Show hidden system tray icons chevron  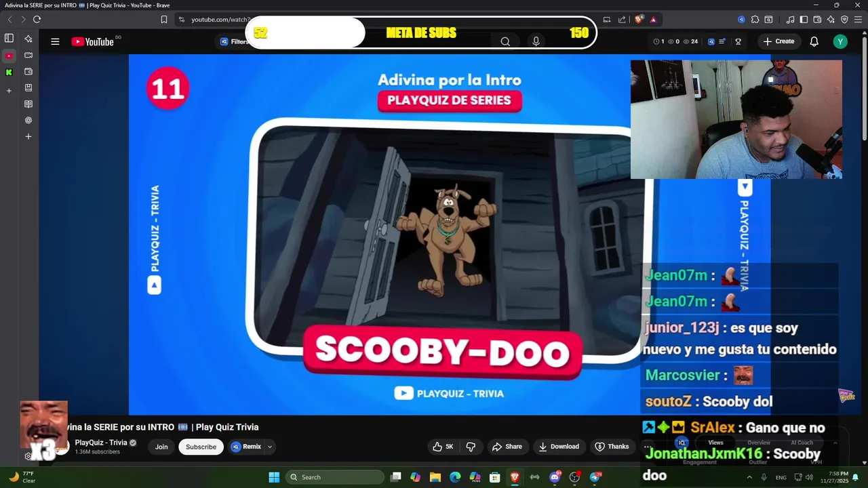(x=749, y=477)
